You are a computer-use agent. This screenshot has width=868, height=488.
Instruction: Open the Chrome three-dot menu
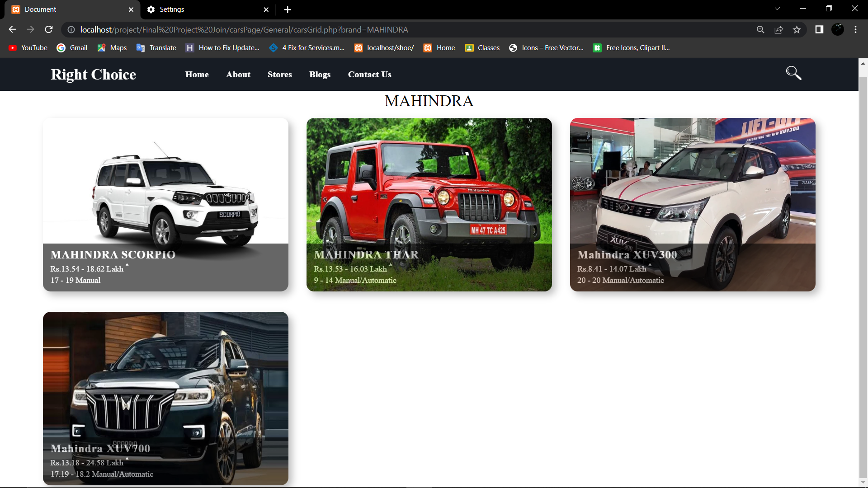(855, 29)
